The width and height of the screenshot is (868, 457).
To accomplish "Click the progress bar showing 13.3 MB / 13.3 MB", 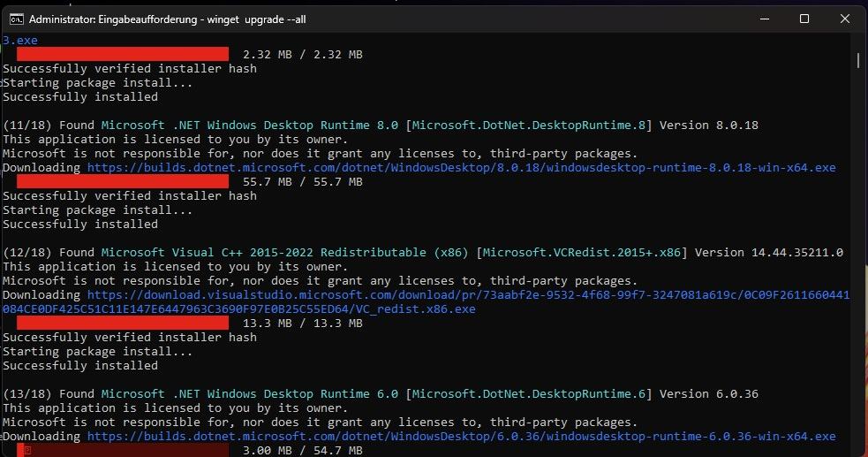I will click(x=123, y=323).
